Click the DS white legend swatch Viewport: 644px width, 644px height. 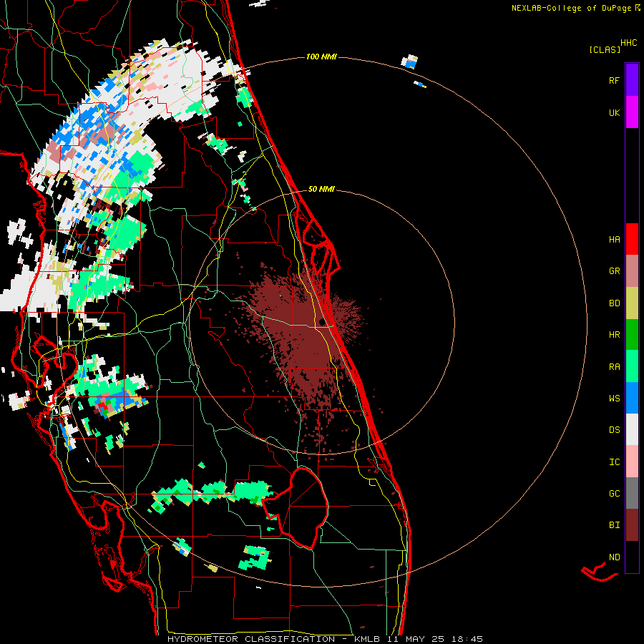(632, 429)
